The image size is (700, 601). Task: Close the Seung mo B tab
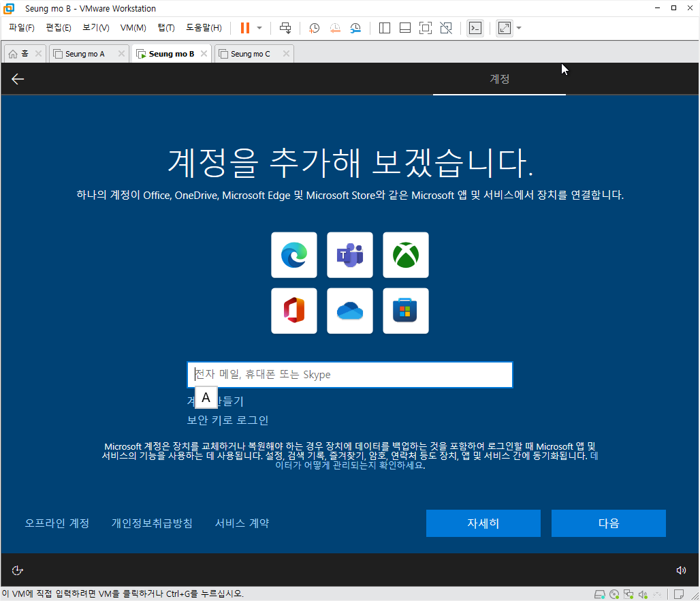click(204, 54)
